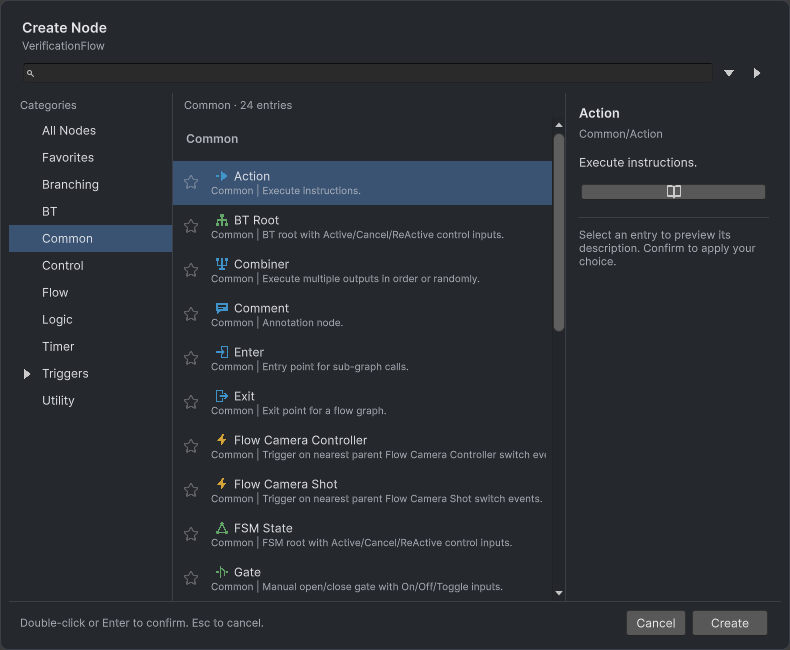Click the Comment speech bubble icon

pyautogui.click(x=222, y=308)
